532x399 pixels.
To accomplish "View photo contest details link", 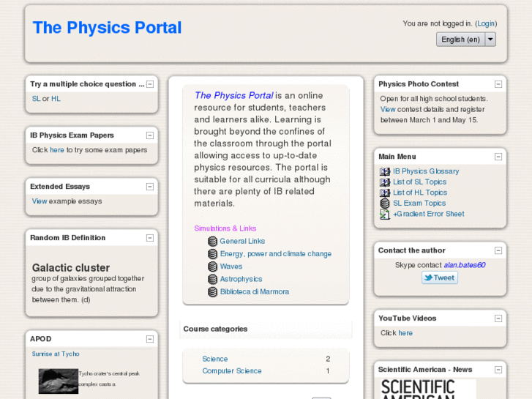I will [388, 109].
